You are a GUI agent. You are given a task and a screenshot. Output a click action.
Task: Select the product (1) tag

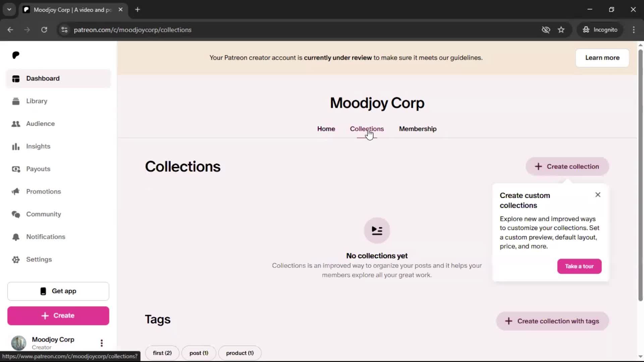pos(240,353)
